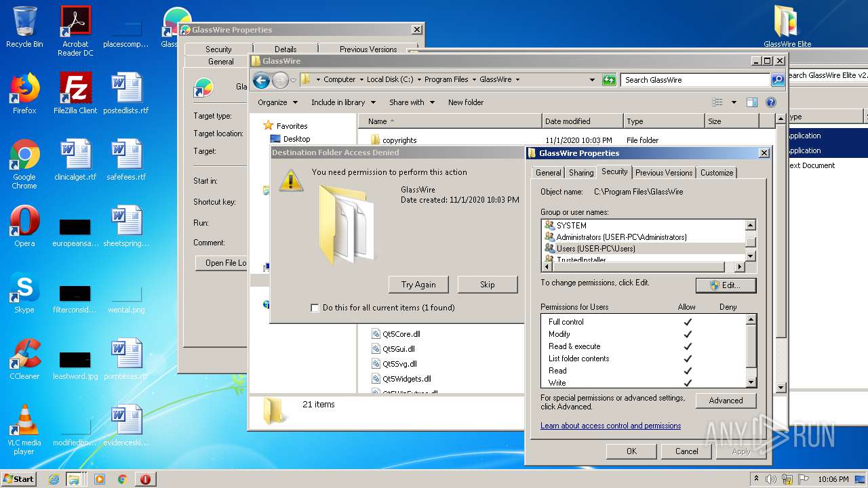Launch FileZilla Client shortcut
Image resolution: width=868 pixels, height=488 pixels.
tap(75, 94)
